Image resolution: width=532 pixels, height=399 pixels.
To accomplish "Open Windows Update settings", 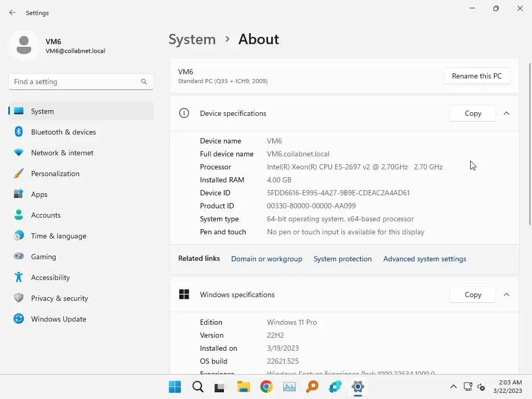I will pyautogui.click(x=81, y=319).
